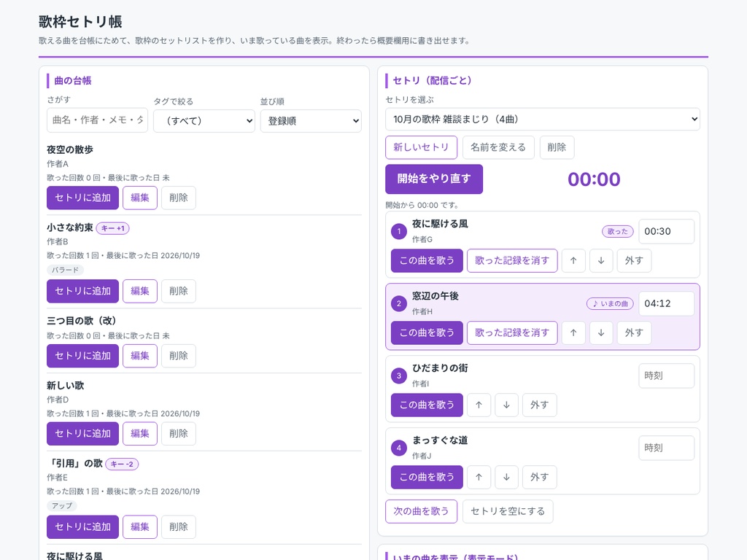
Task: Click the バラード tag on 小さな約束
Action: click(65, 270)
